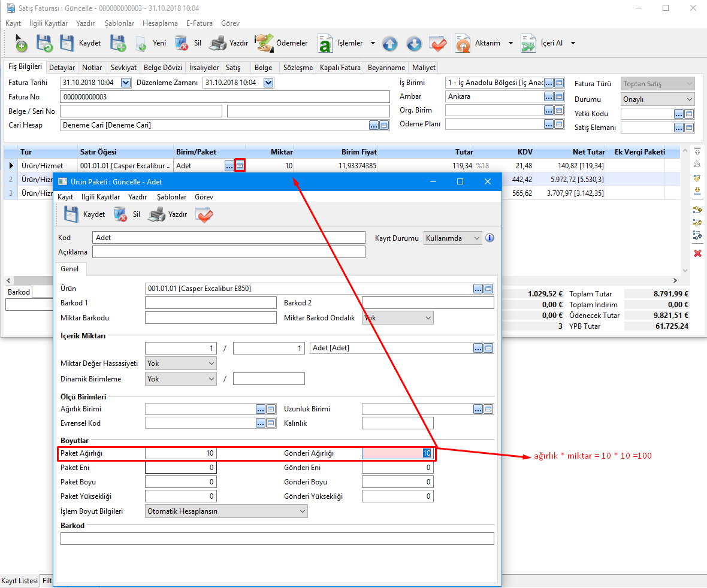Click blue down arrow next record icon
Image resolution: width=707 pixels, height=588 pixels.
point(414,44)
